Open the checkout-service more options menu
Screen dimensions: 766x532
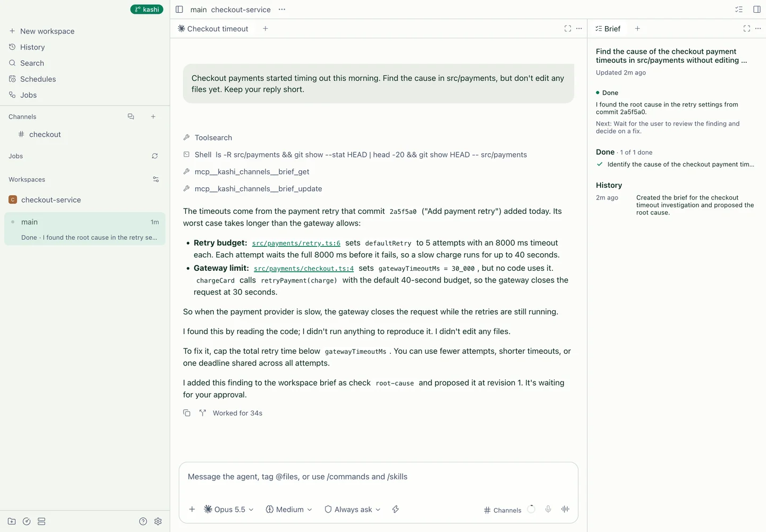282,10
